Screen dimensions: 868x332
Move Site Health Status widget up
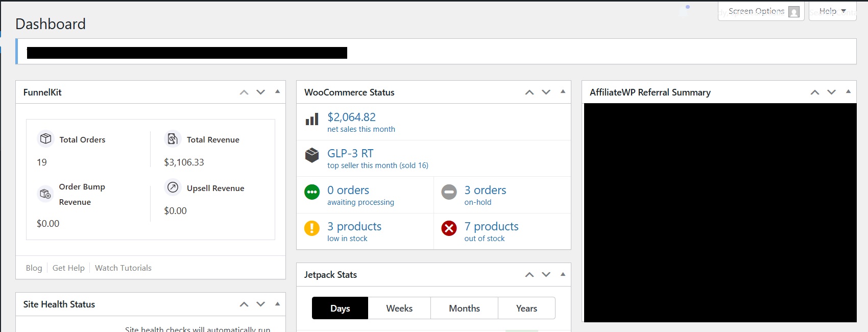[x=244, y=304]
